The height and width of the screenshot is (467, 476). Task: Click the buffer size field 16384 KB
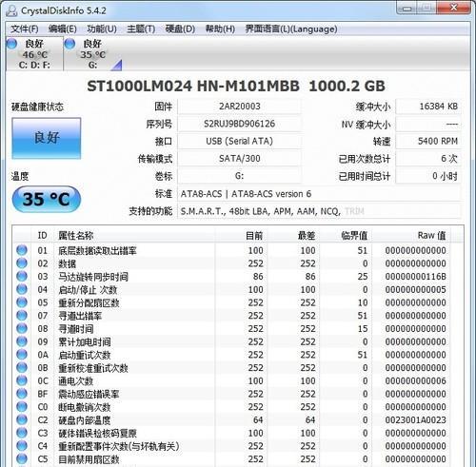[x=428, y=107]
